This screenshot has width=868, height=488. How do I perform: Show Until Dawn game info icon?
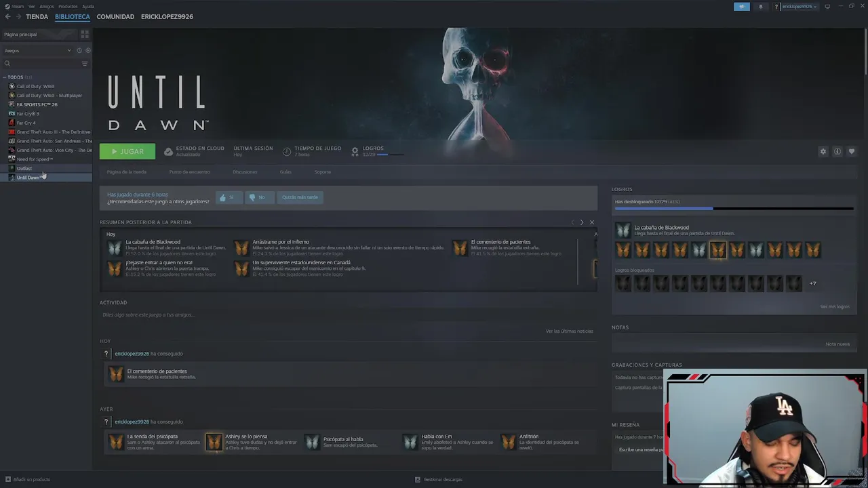(837, 151)
